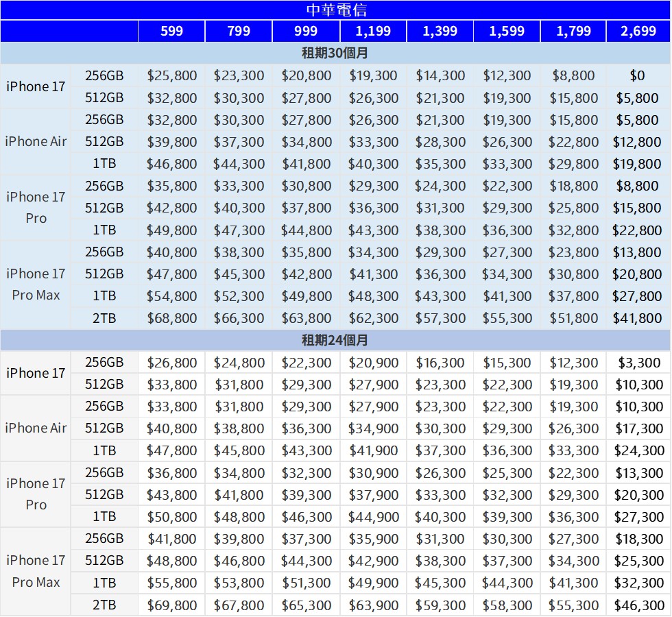Select the $37,900 price cell

pos(373,495)
